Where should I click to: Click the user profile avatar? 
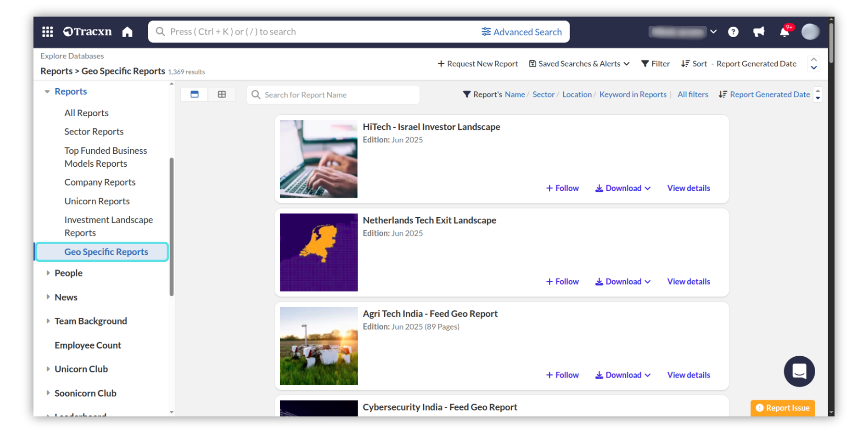(810, 32)
